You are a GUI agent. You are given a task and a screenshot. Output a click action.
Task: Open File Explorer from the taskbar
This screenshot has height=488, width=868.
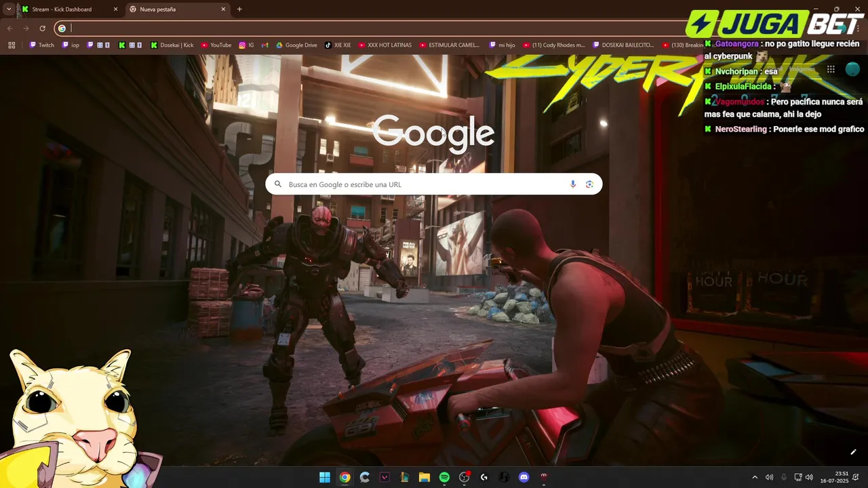424,477
